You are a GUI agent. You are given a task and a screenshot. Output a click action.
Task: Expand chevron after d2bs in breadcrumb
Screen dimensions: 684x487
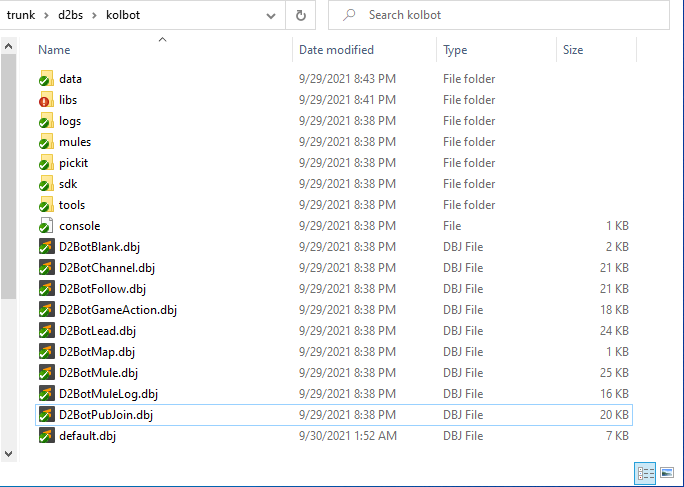(94, 15)
